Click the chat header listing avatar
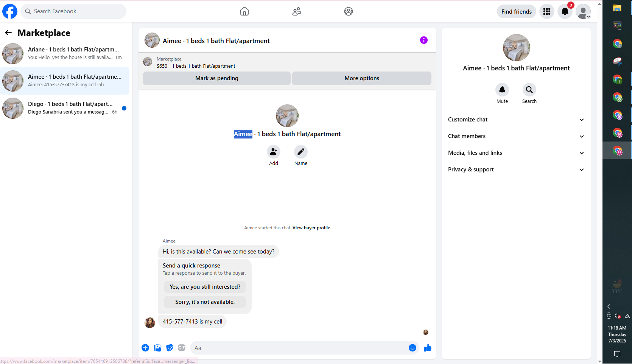 [152, 40]
